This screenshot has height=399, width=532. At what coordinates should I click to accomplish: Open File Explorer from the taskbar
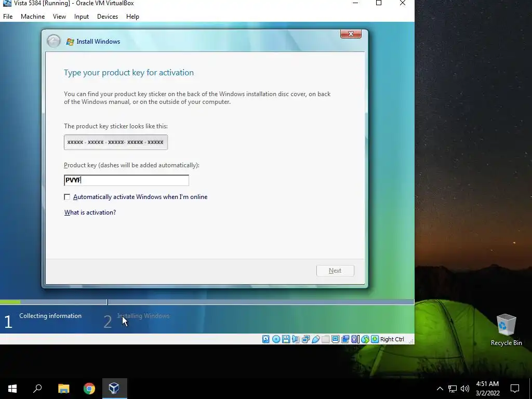click(x=63, y=389)
